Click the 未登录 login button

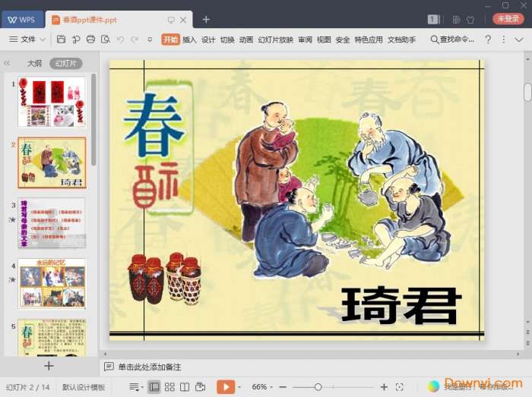click(508, 19)
